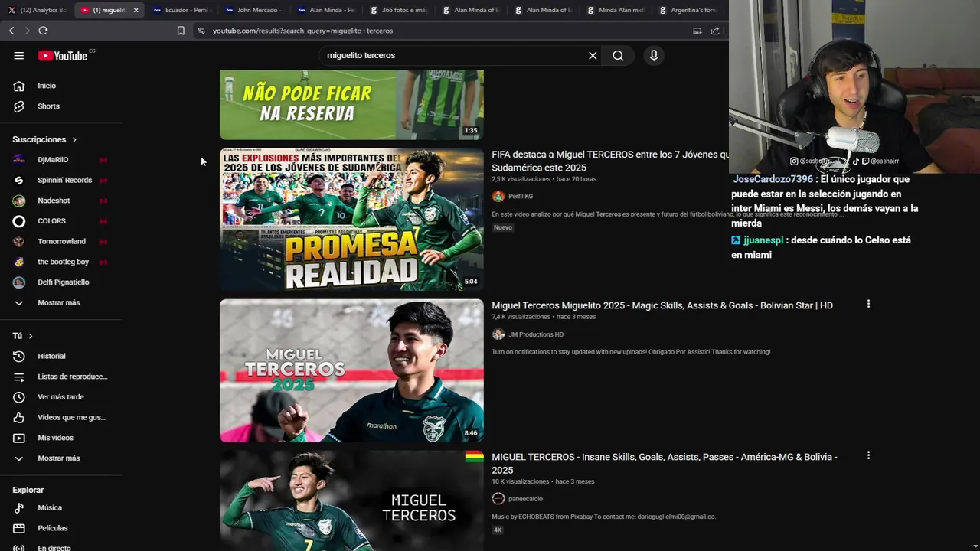980x551 pixels.
Task: Click the 4K badge
Action: tap(498, 530)
